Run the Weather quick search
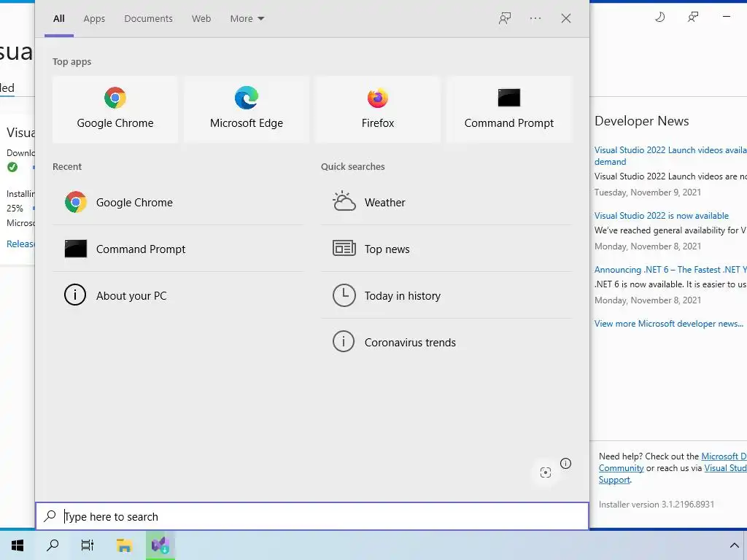 pos(446,203)
